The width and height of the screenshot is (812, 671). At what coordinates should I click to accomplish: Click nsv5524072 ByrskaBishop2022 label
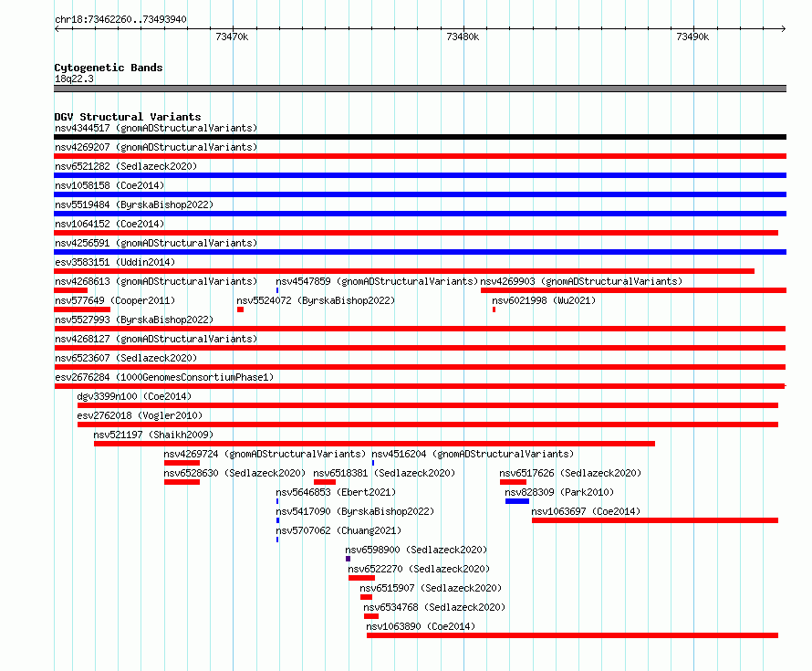[x=316, y=300]
